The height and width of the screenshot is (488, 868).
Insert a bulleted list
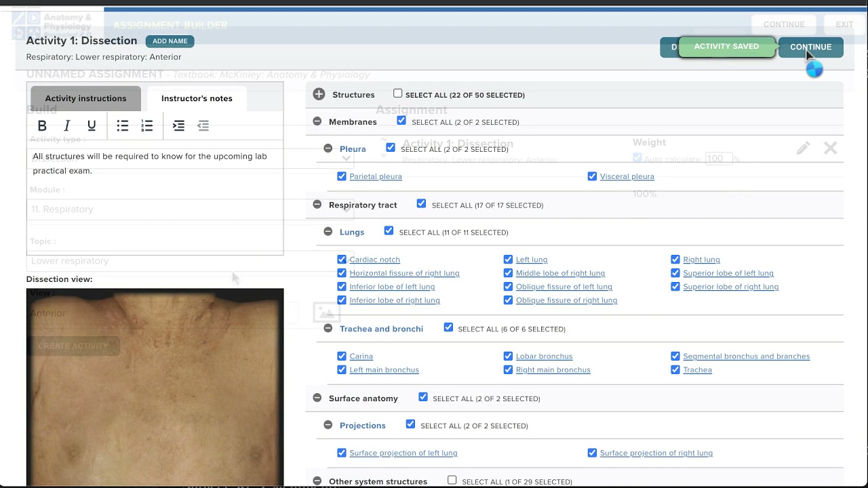(123, 125)
